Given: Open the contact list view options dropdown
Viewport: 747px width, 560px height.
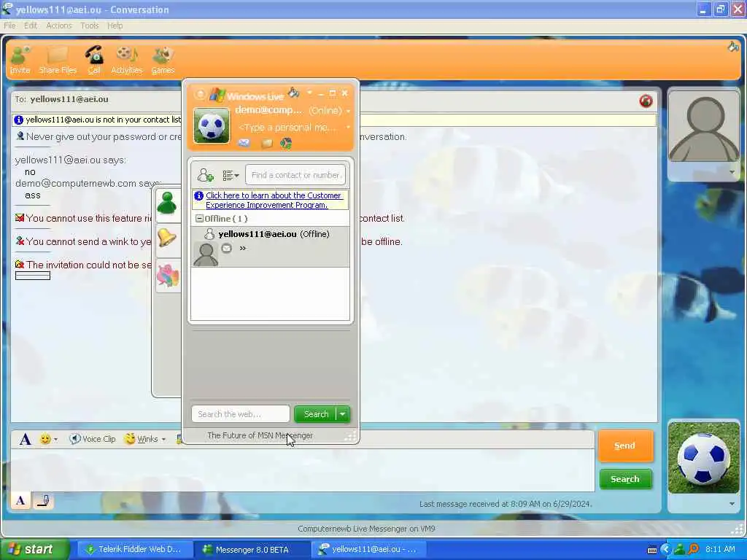Looking at the screenshot, I should pos(231,175).
